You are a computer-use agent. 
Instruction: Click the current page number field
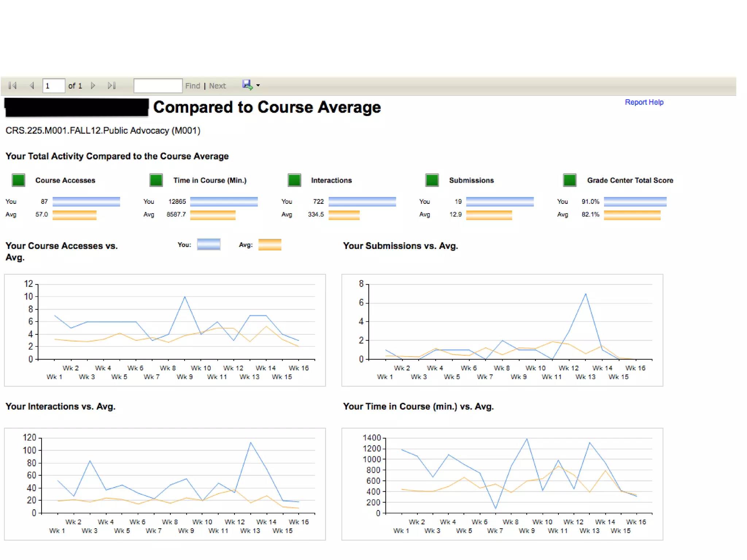tap(54, 86)
